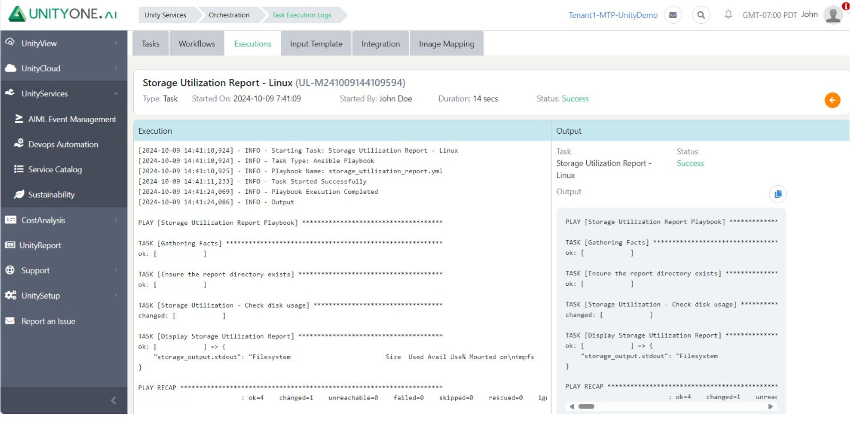Select the Executions tab
868x426 pixels.
coord(252,44)
